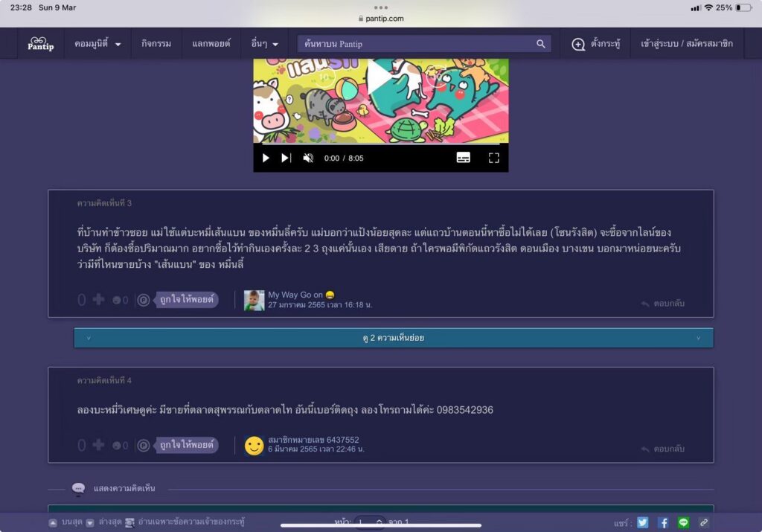This screenshot has width=762, height=532.
Task: Toggle the video's subtitles icon
Action: 463,158
